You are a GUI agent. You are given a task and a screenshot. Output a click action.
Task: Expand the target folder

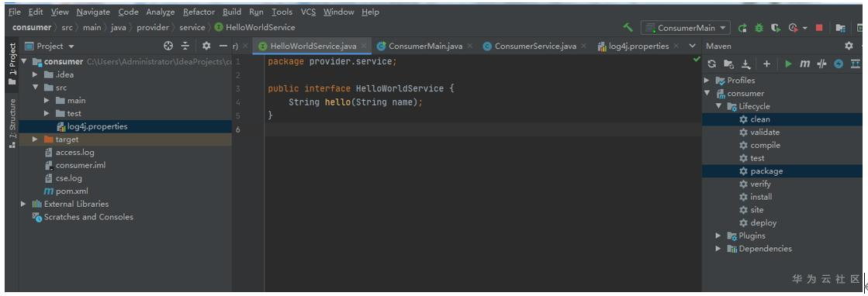click(36, 139)
